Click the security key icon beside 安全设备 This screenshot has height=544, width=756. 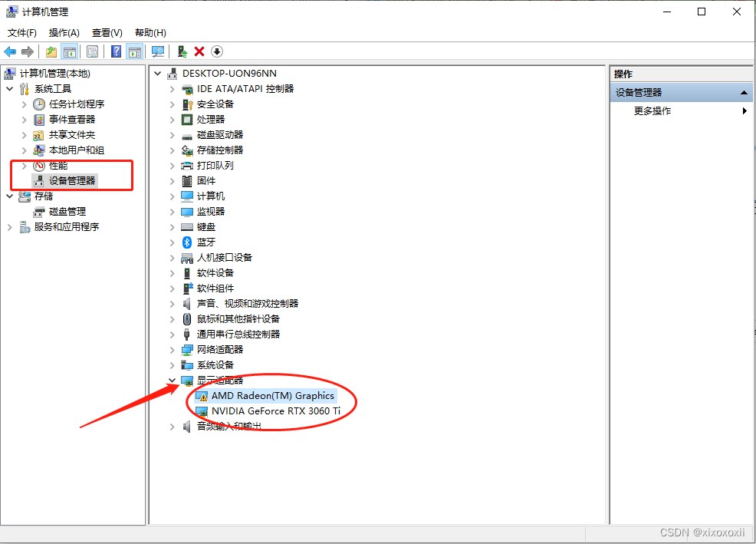pos(187,104)
